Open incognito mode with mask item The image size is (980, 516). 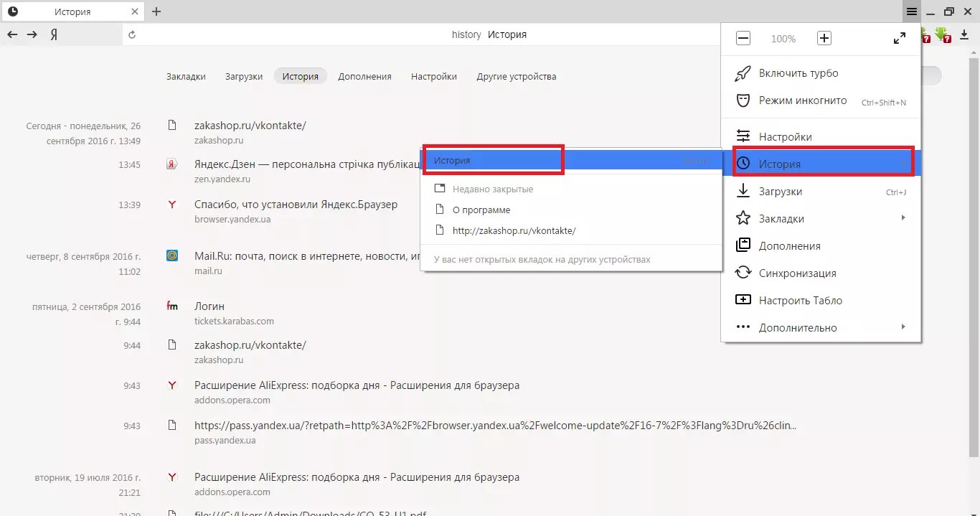tap(802, 101)
